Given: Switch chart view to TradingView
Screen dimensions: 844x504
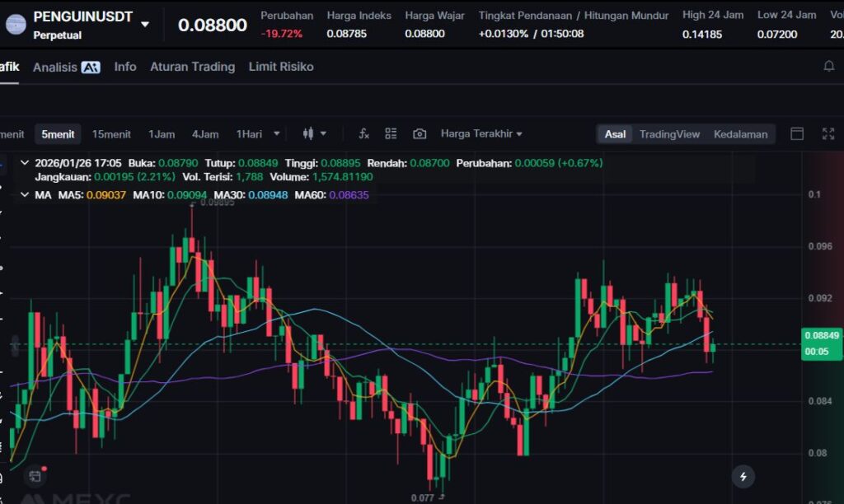Looking at the screenshot, I should (669, 134).
